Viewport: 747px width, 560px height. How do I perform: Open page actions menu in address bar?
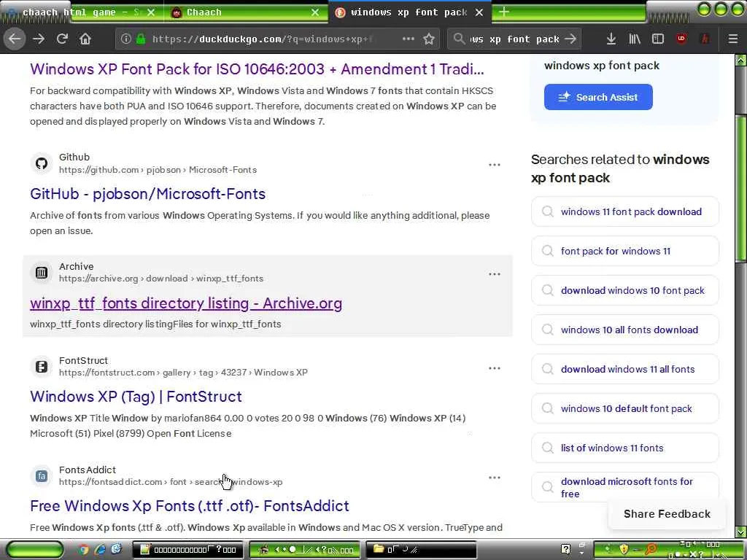409,39
